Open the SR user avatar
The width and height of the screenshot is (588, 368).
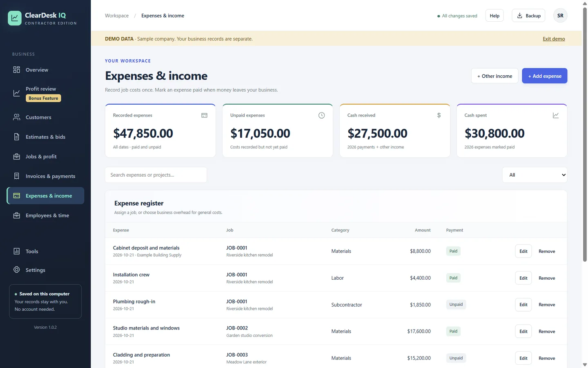[560, 16]
